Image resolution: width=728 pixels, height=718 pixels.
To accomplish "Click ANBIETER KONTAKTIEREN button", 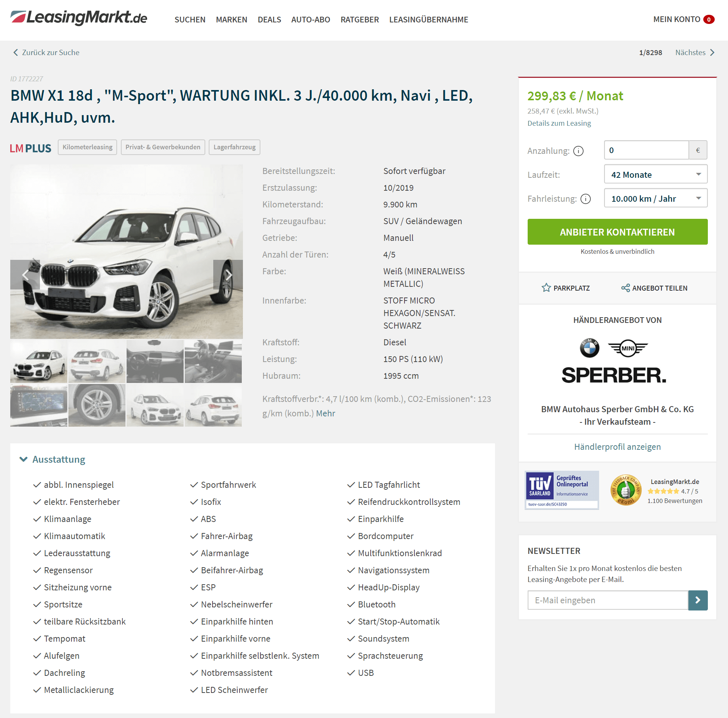I will tap(617, 232).
